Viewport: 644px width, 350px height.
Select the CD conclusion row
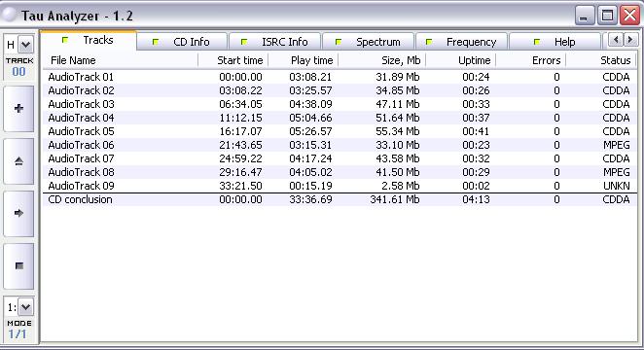[x=340, y=199]
